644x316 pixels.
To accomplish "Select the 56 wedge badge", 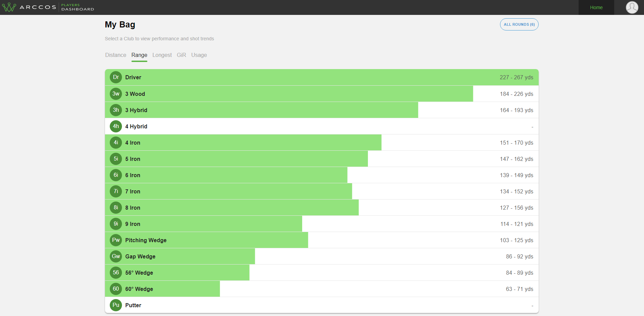I will 116,273.
